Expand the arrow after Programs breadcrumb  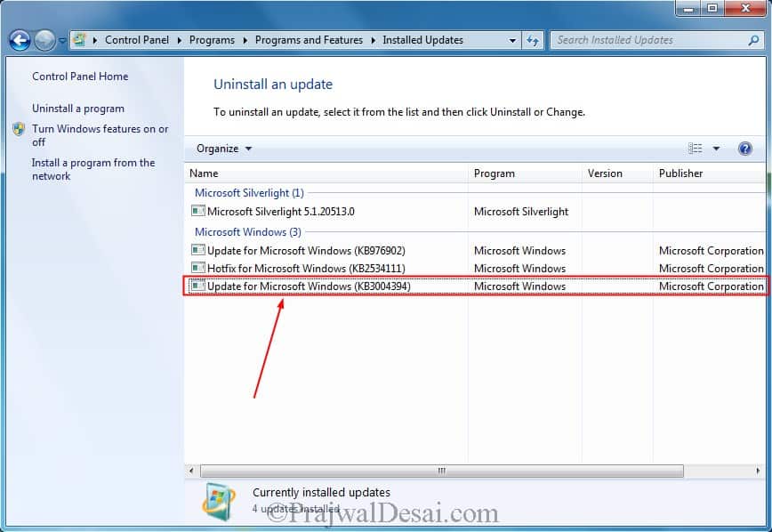pos(245,40)
